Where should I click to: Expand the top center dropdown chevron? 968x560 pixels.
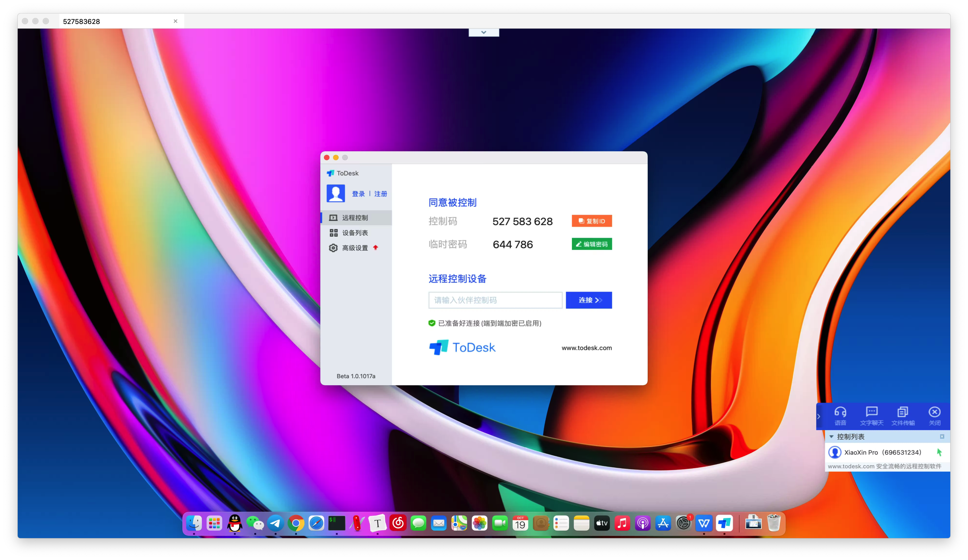(x=484, y=32)
